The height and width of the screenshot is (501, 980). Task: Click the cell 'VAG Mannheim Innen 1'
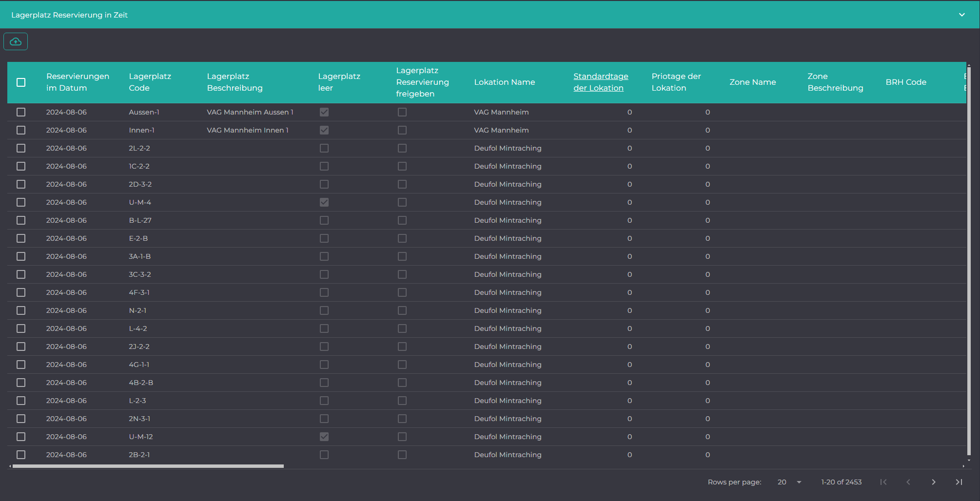248,130
